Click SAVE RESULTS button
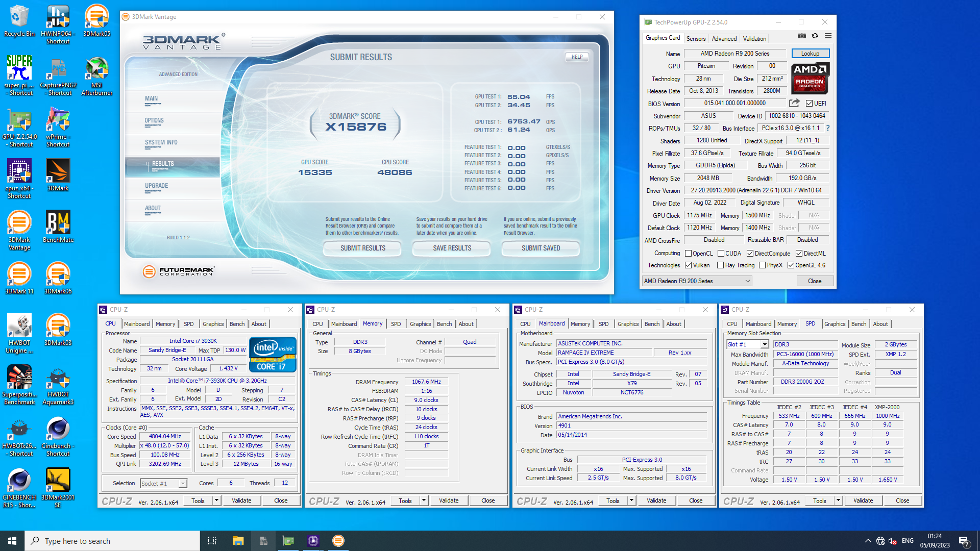 452,248
